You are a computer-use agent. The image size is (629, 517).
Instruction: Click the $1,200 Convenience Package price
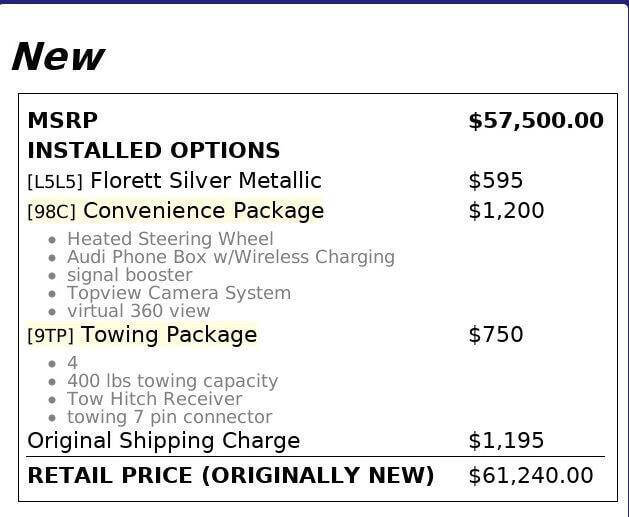point(506,211)
